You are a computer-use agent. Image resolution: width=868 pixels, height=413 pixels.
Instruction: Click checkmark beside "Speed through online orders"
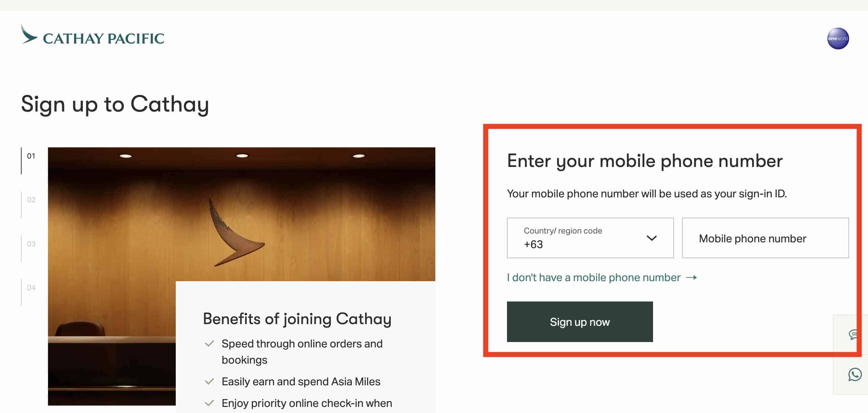[210, 344]
